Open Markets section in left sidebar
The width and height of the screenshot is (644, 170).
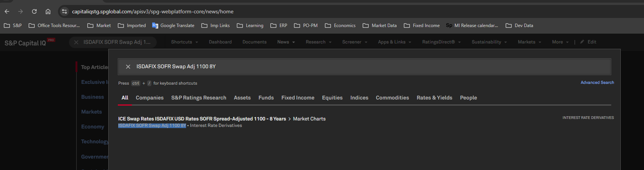(92, 112)
